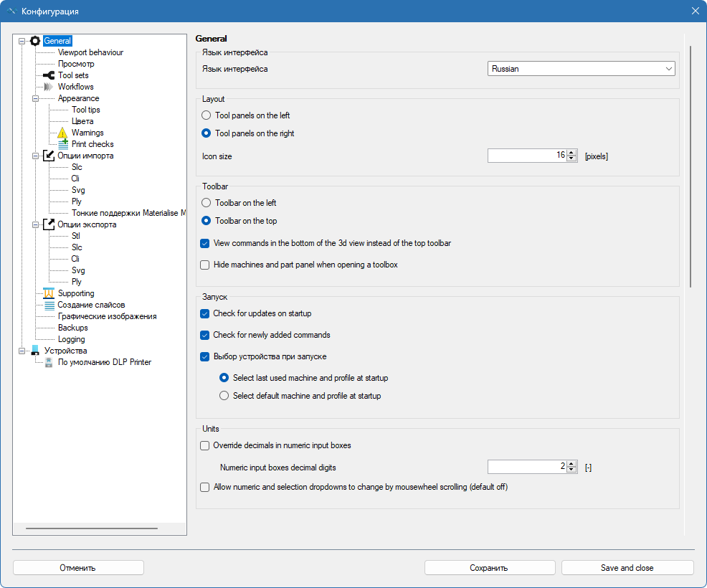
Task: Open the Язык интерфейса language dropdown
Action: click(x=582, y=69)
